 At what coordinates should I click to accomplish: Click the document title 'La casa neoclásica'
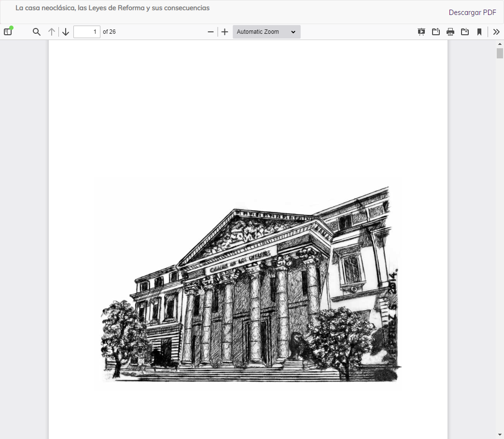(x=112, y=8)
